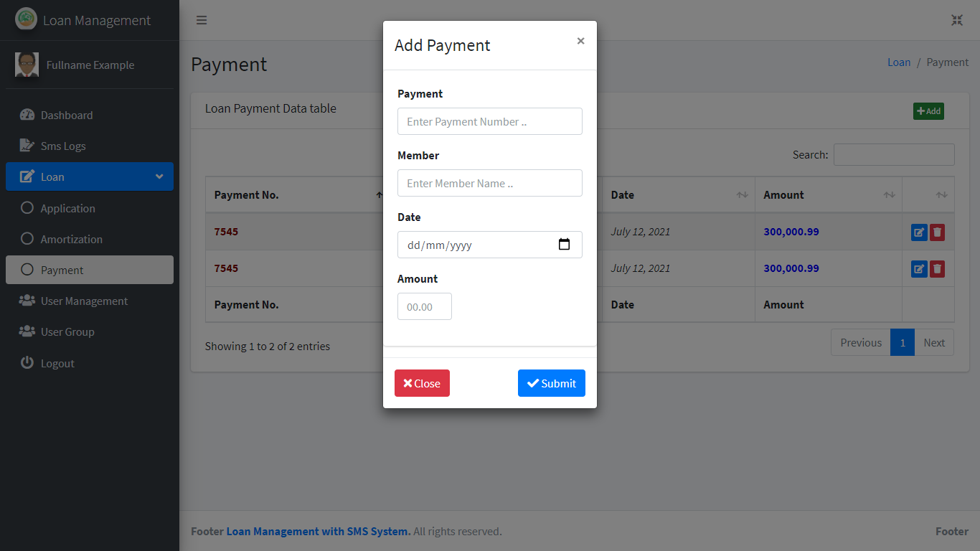Click the Loan Payment Data table heading

[x=270, y=108]
